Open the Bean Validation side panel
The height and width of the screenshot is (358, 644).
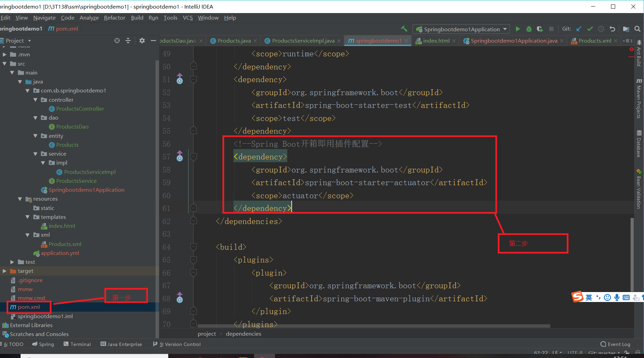[639, 189]
